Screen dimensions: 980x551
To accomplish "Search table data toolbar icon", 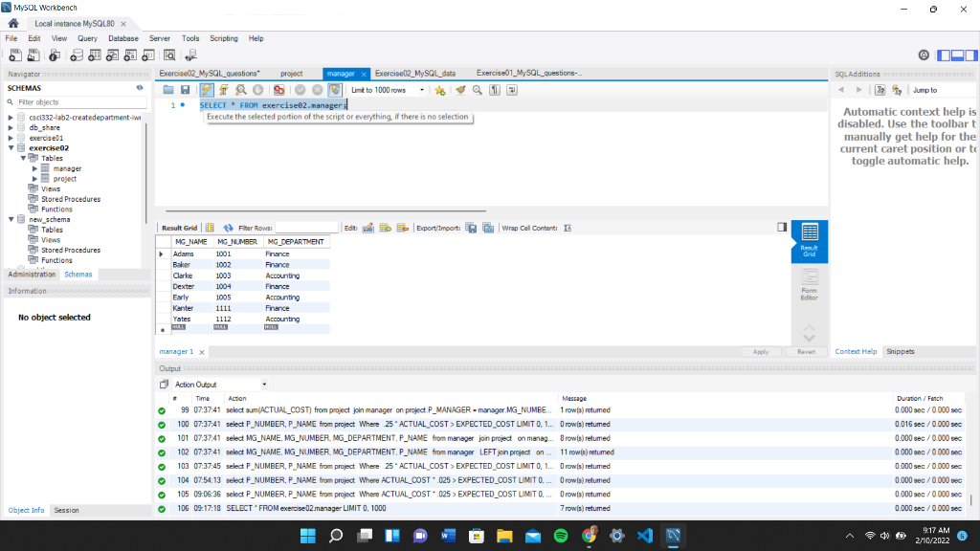I will pyautogui.click(x=169, y=55).
